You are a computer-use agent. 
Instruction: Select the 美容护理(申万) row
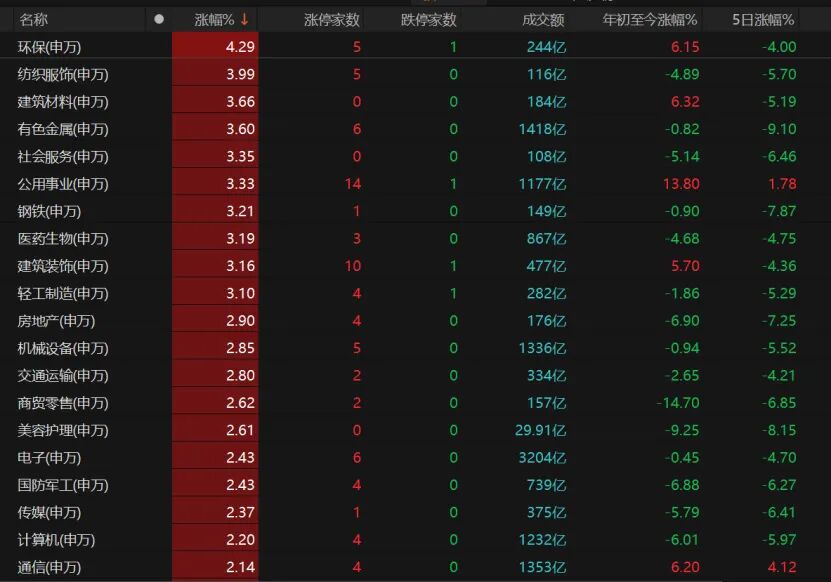pyautogui.click(x=416, y=430)
